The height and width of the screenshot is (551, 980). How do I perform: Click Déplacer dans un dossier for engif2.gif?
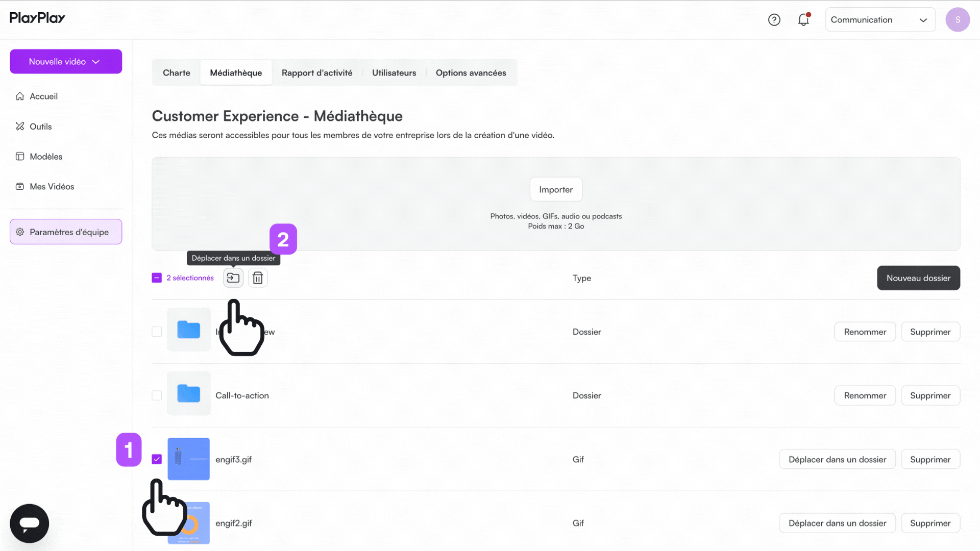tap(837, 523)
